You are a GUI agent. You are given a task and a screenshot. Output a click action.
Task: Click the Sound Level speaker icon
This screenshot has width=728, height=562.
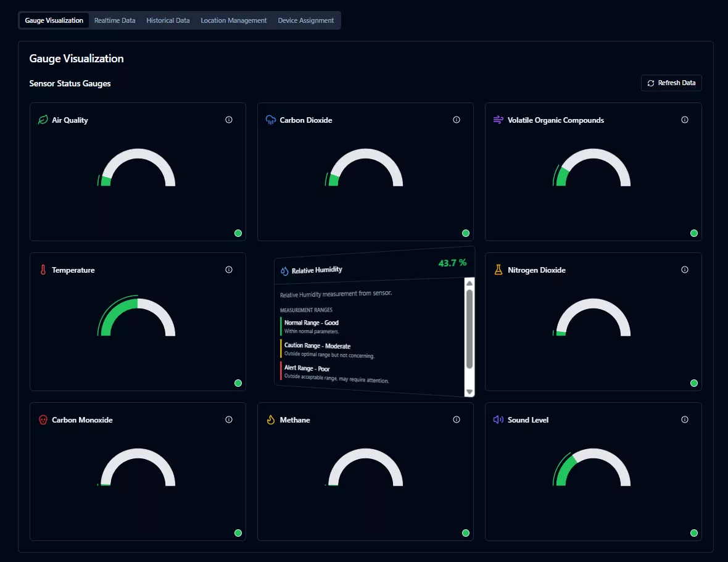498,419
